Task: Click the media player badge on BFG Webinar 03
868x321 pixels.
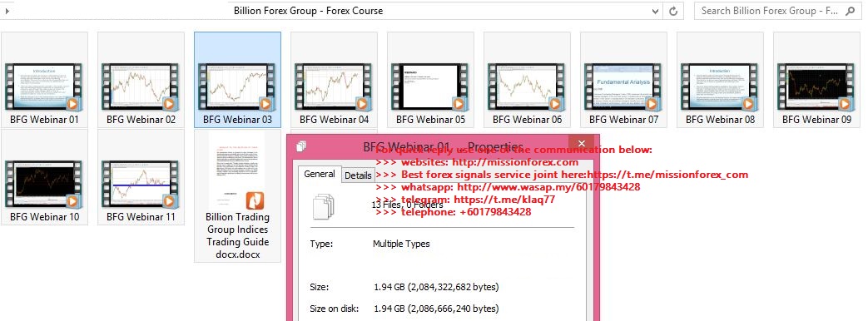Action: click(265, 103)
